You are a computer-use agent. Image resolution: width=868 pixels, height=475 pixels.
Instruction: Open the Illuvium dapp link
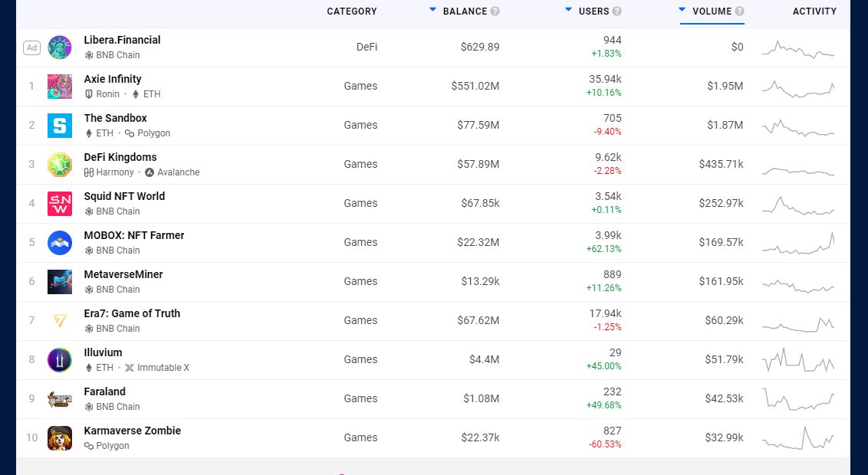[103, 352]
